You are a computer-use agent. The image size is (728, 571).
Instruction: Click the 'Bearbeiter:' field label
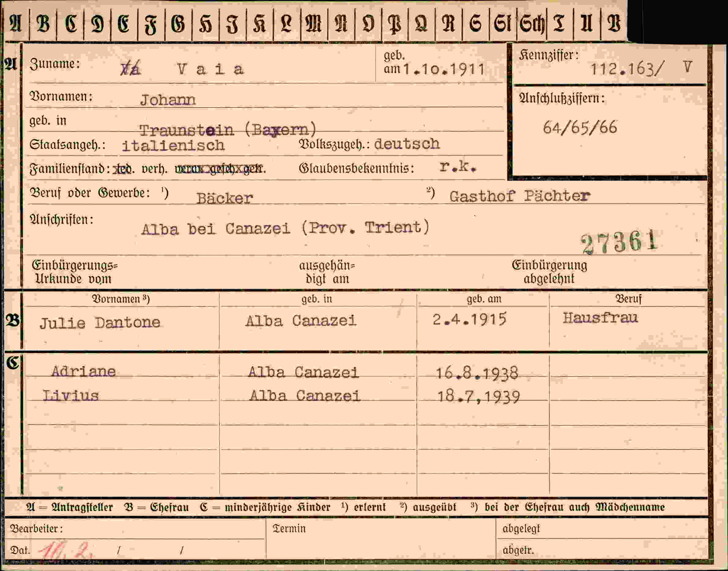[x=36, y=529]
